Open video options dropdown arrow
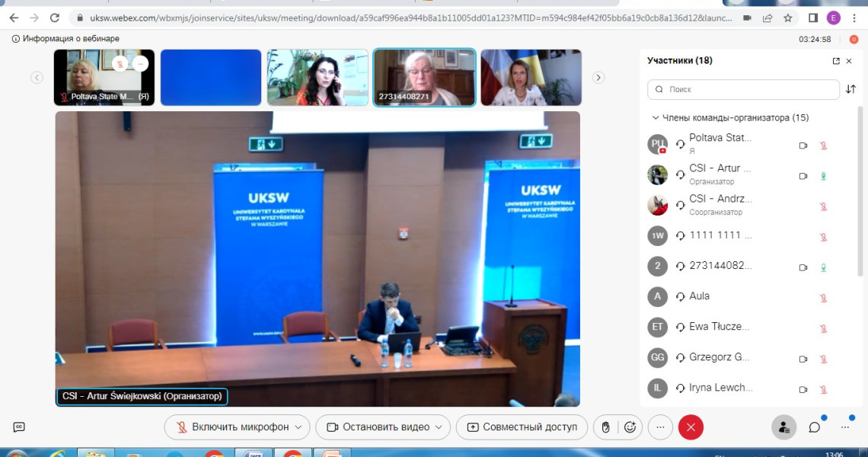868x457 pixels. (x=439, y=427)
